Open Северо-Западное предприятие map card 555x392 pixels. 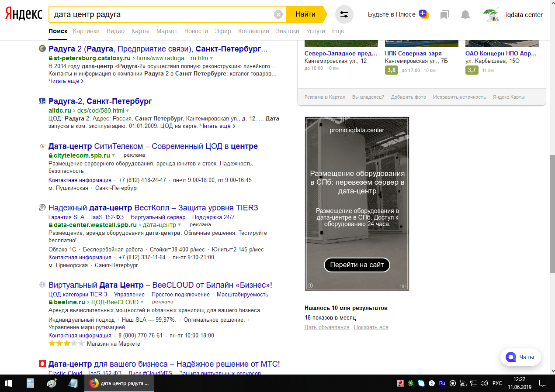coord(341,54)
